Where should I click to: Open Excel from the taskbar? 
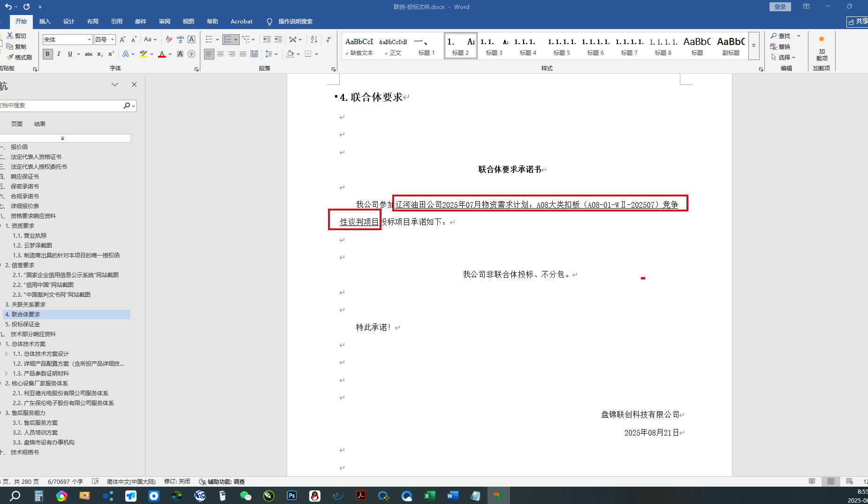coord(429,496)
